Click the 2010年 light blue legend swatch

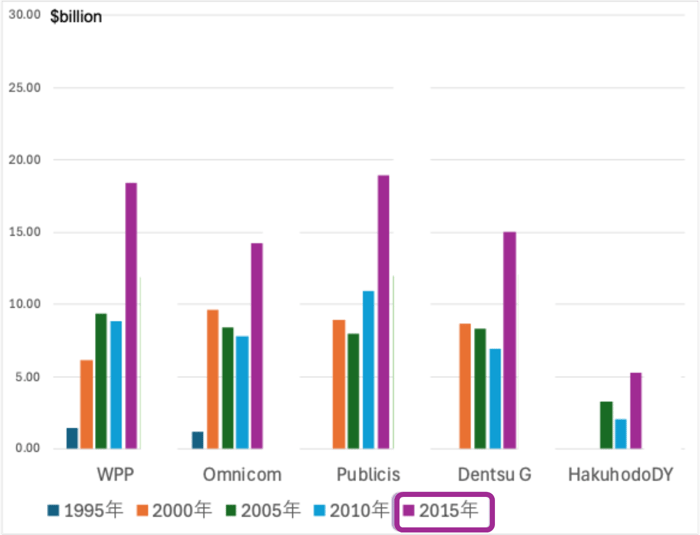click(319, 510)
